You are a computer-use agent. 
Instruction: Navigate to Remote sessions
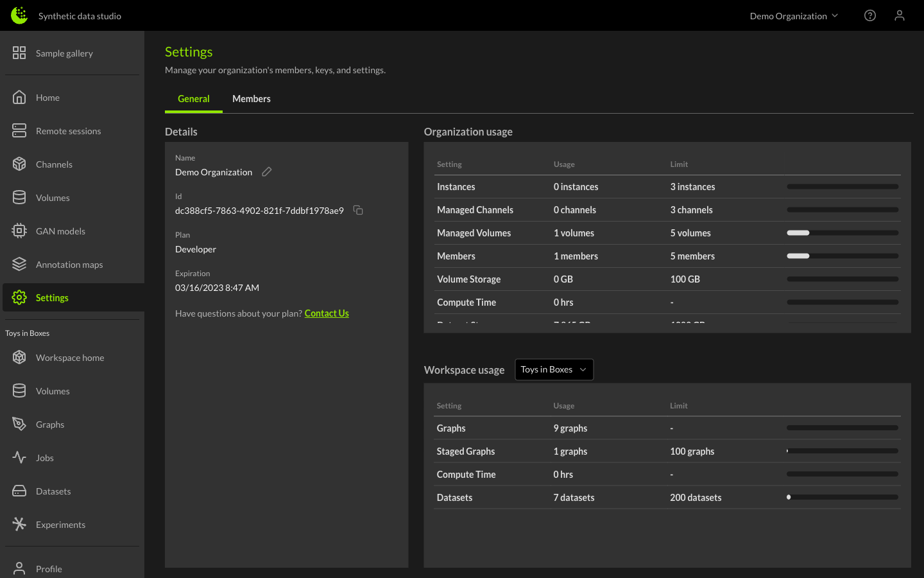coord(69,130)
